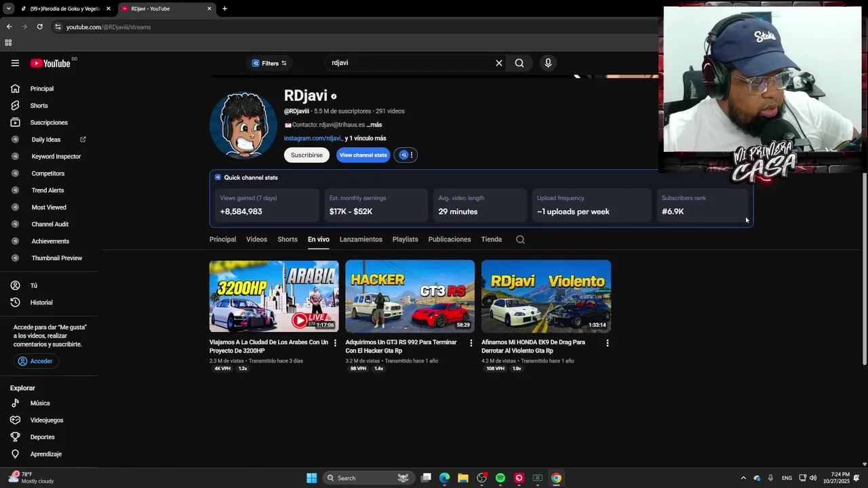The height and width of the screenshot is (488, 868).
Task: Switch to Lanzamientos tab
Action: click(361, 239)
